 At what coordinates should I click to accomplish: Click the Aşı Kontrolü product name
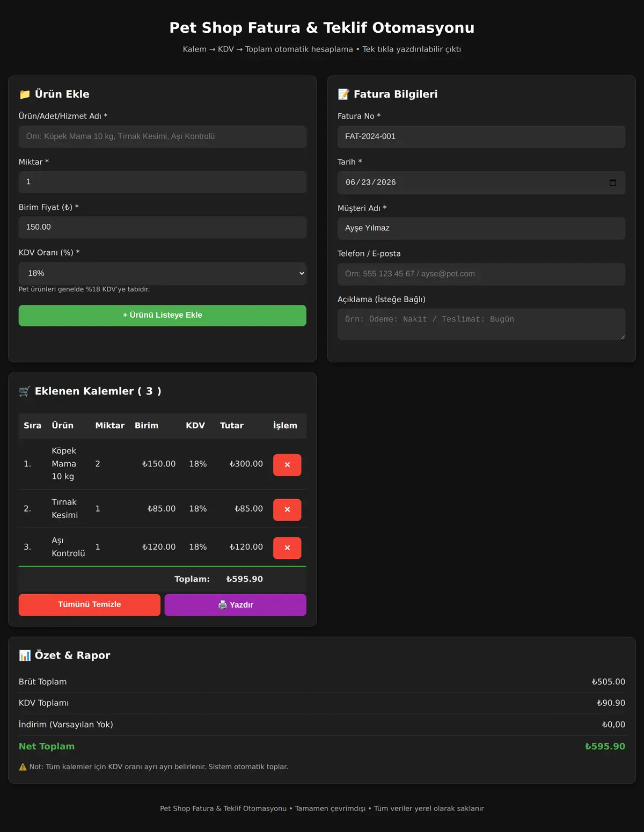[68, 547]
